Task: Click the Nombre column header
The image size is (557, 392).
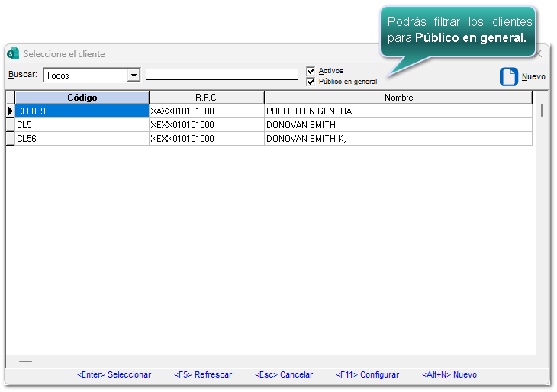Action: coord(398,98)
